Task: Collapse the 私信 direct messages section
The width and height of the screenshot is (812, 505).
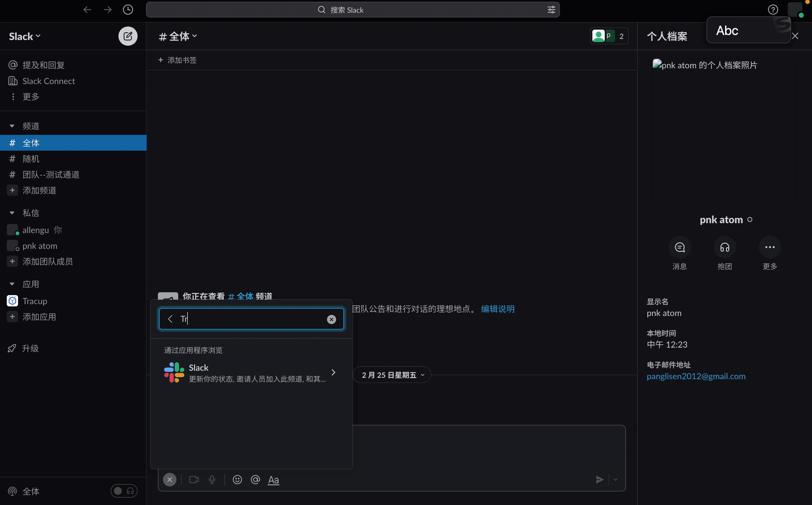Action: (12, 213)
